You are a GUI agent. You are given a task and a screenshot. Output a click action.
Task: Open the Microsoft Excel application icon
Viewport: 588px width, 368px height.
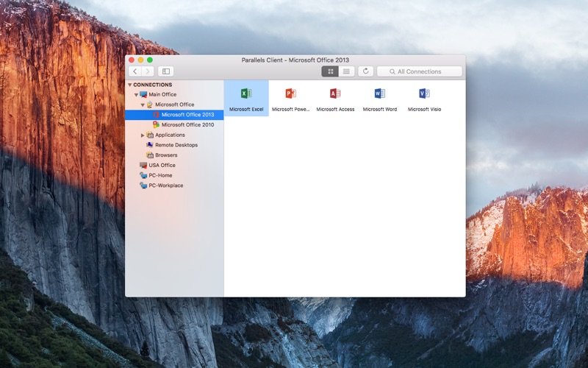coord(246,94)
